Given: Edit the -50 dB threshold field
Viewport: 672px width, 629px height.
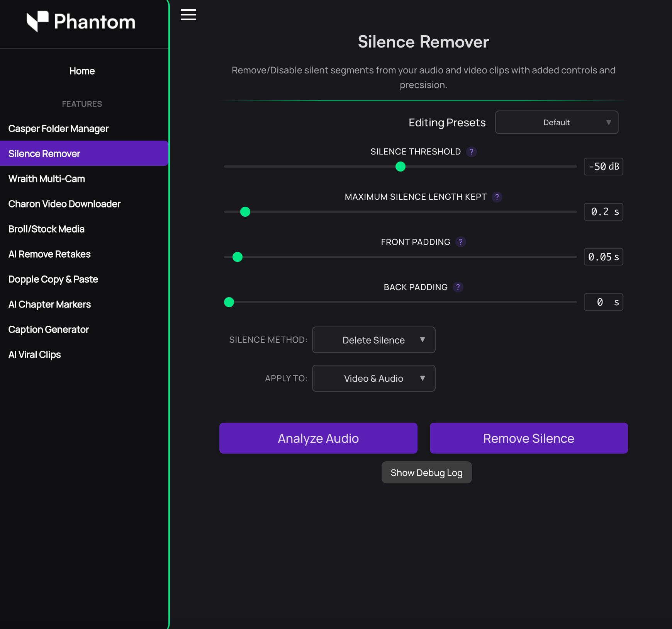Looking at the screenshot, I should pos(603,167).
